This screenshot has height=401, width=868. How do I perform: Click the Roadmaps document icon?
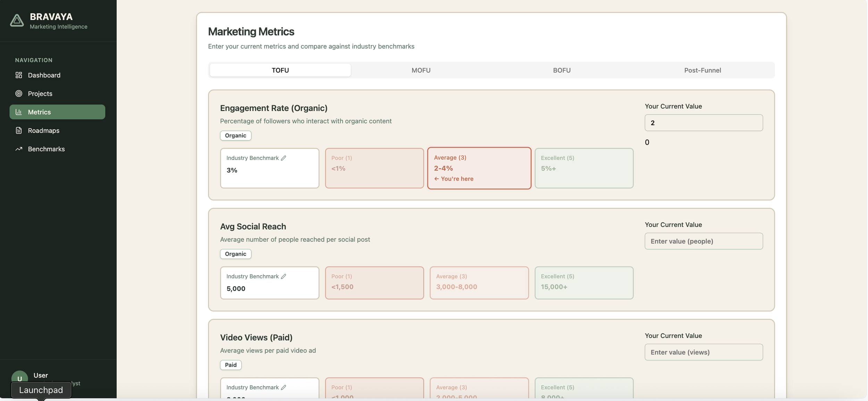[19, 130]
